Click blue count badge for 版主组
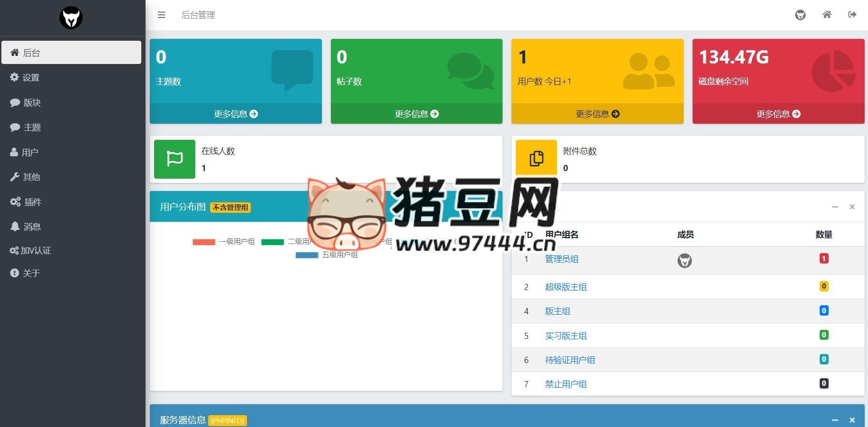Image resolution: width=868 pixels, height=427 pixels. (x=824, y=310)
